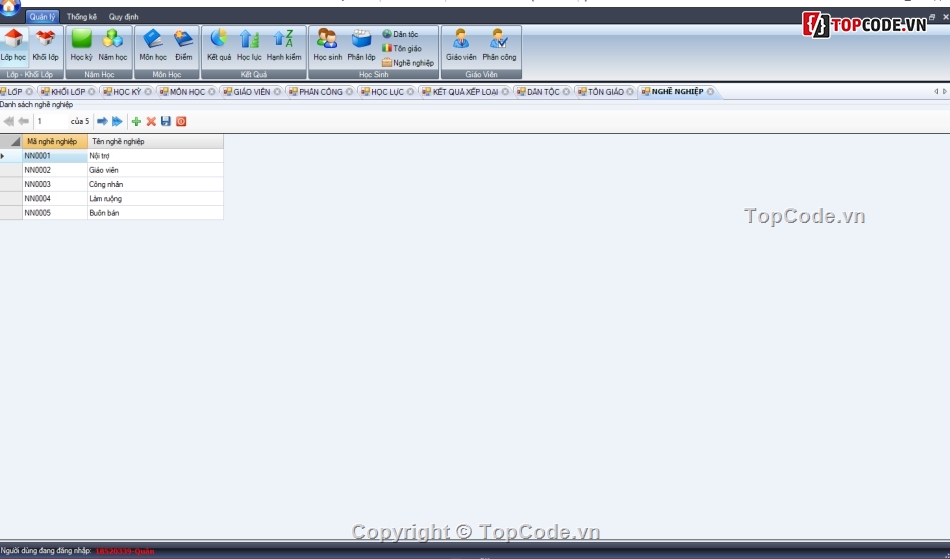Open Học kỳ green square icon
The height and width of the screenshot is (559, 950).
(81, 45)
